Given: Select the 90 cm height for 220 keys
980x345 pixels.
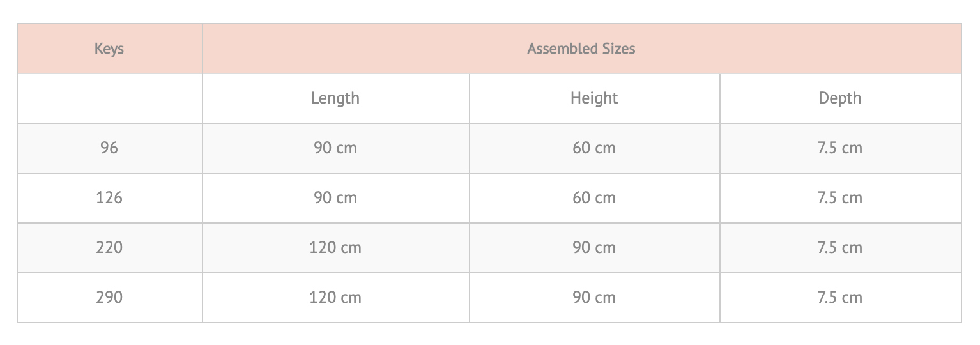Looking at the screenshot, I should [x=594, y=247].
